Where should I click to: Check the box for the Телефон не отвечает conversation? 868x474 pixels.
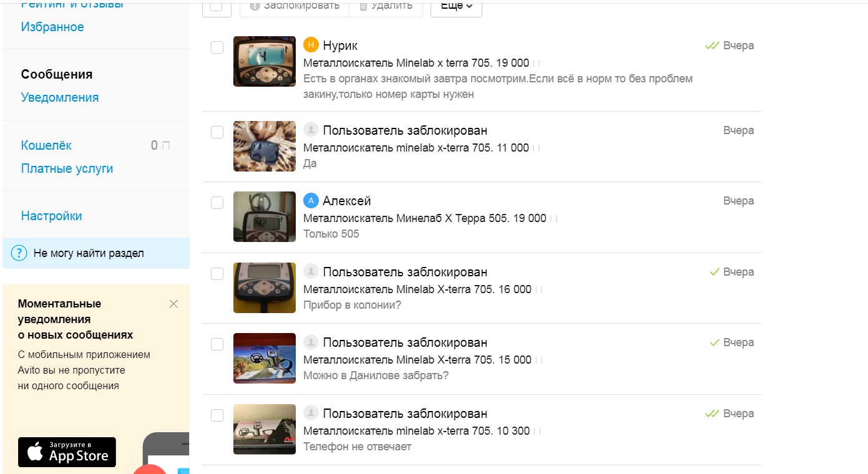(x=217, y=415)
